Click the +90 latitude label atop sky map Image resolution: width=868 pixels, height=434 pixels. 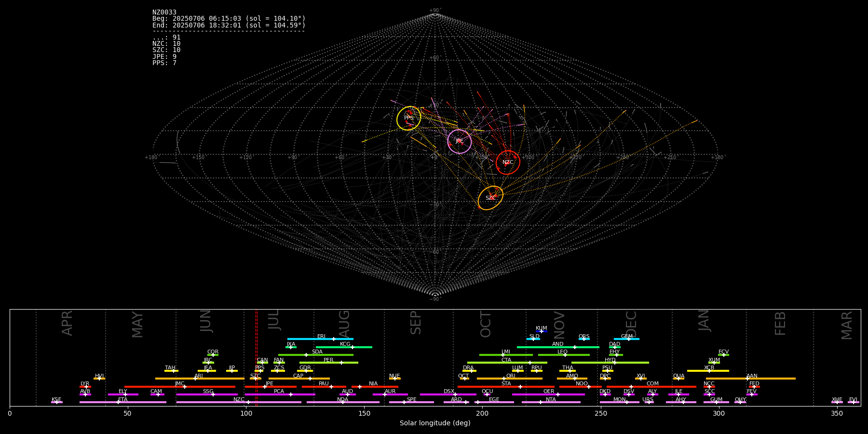pos(434,11)
